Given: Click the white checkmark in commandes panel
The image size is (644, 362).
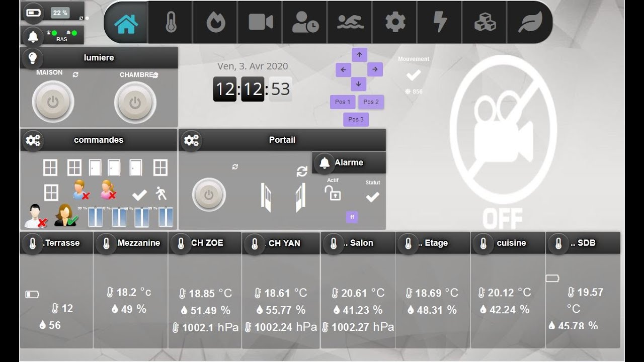Looking at the screenshot, I should [x=139, y=195].
